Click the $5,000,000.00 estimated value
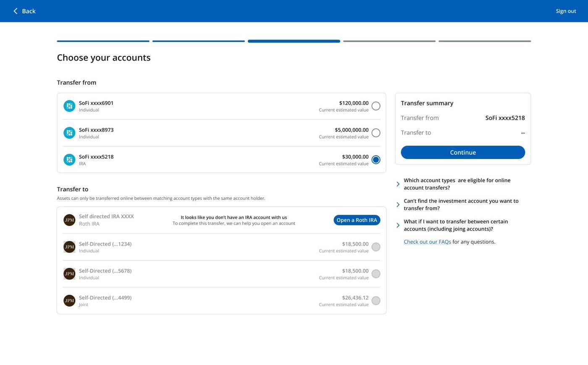 (x=352, y=130)
